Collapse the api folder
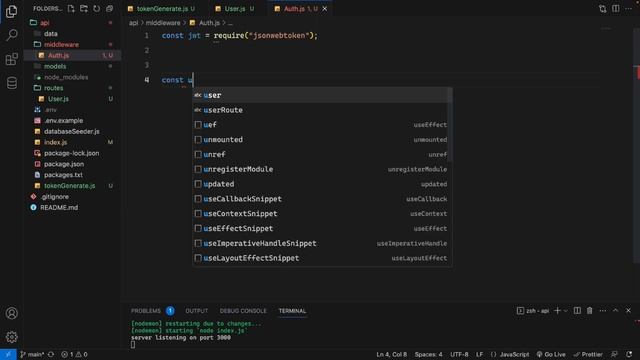The width and height of the screenshot is (640, 360). coord(72,23)
